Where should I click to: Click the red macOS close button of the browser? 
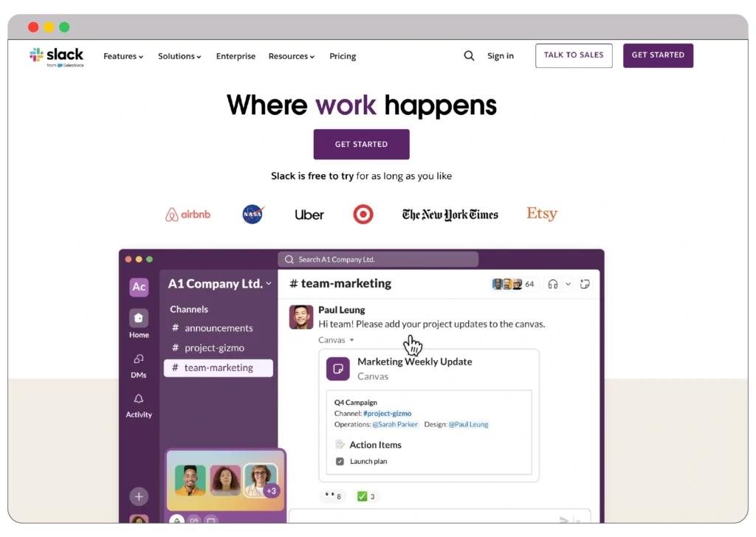(x=33, y=27)
